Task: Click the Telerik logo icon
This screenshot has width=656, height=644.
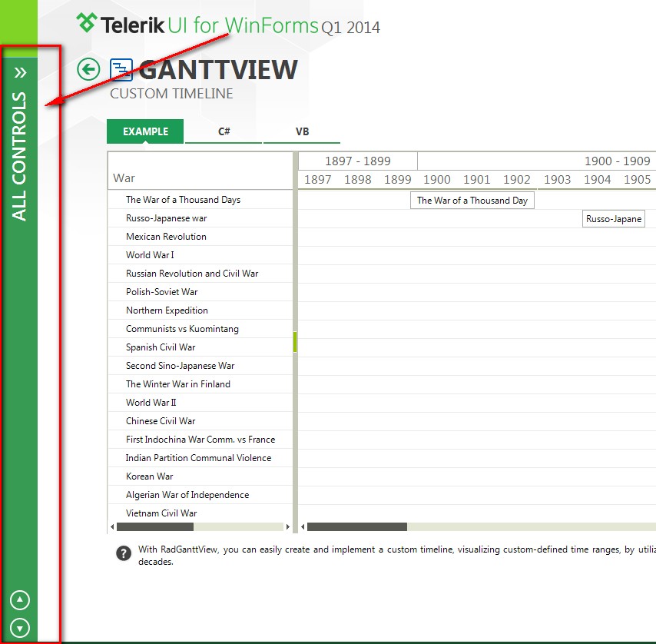Action: tap(87, 22)
